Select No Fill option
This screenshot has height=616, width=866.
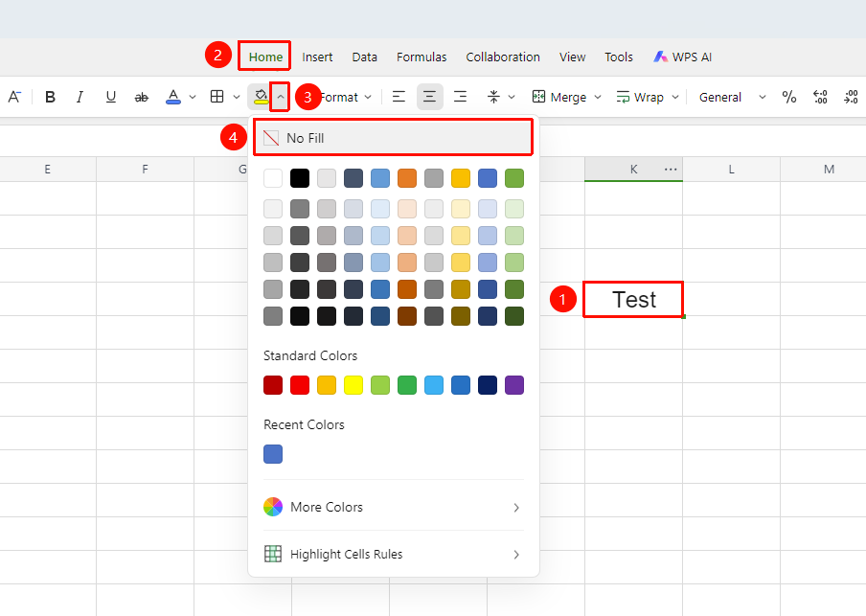point(393,138)
